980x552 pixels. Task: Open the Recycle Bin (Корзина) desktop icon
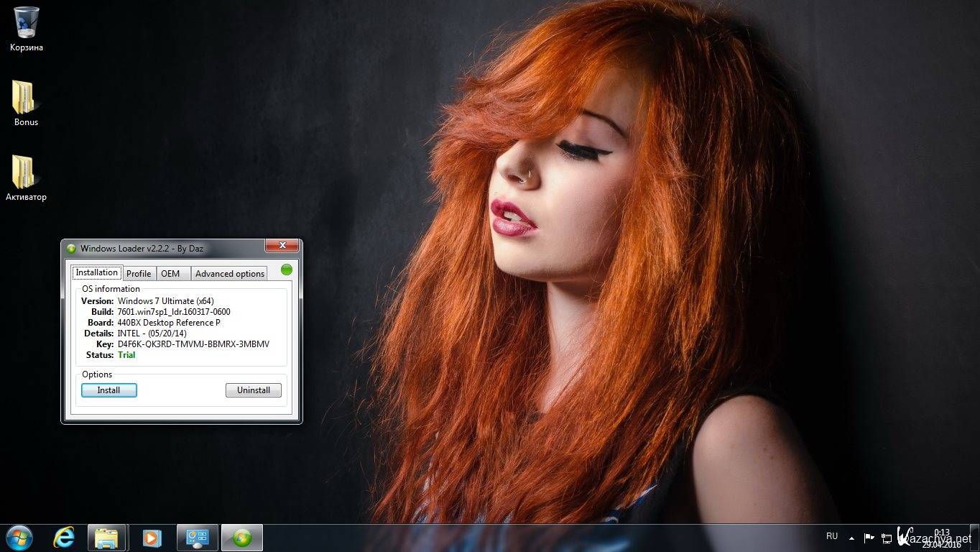[26, 23]
